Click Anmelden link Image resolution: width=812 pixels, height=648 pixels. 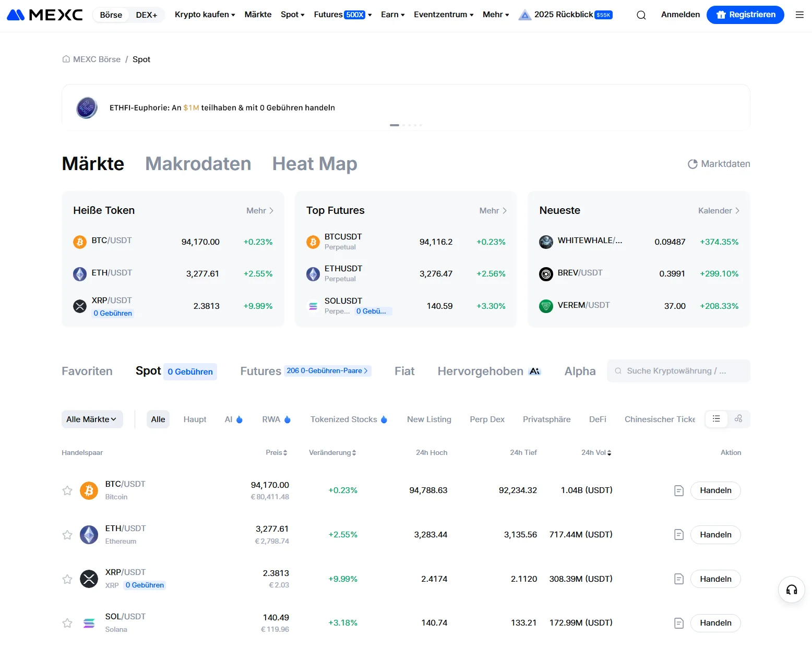(680, 15)
